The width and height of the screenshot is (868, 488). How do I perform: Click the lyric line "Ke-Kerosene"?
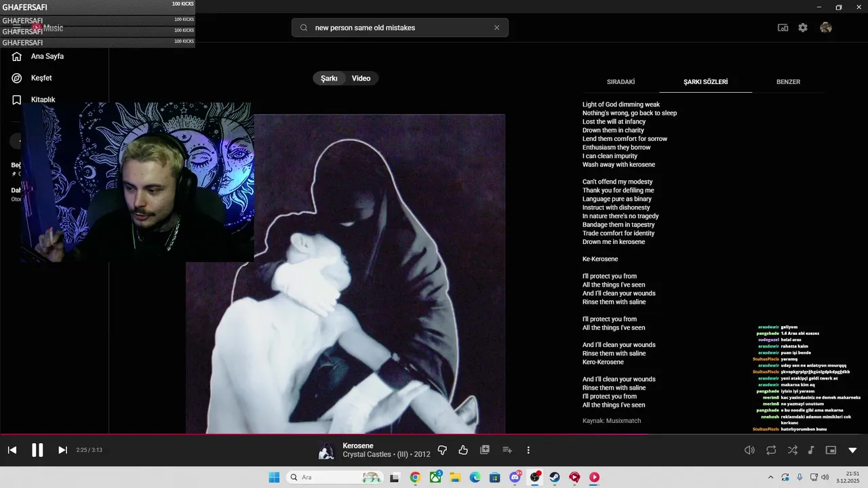coord(600,259)
